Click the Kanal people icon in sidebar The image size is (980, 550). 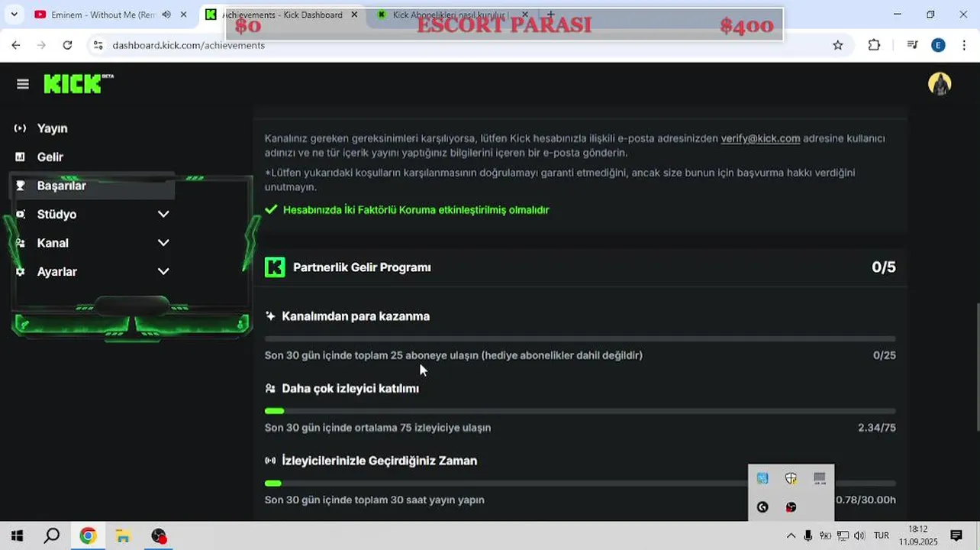tap(21, 243)
